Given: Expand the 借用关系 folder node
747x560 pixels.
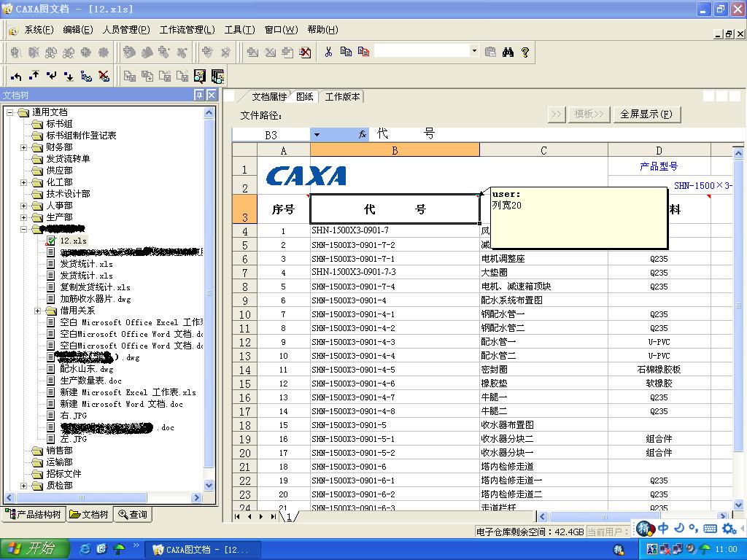Looking at the screenshot, I should coord(38,311).
